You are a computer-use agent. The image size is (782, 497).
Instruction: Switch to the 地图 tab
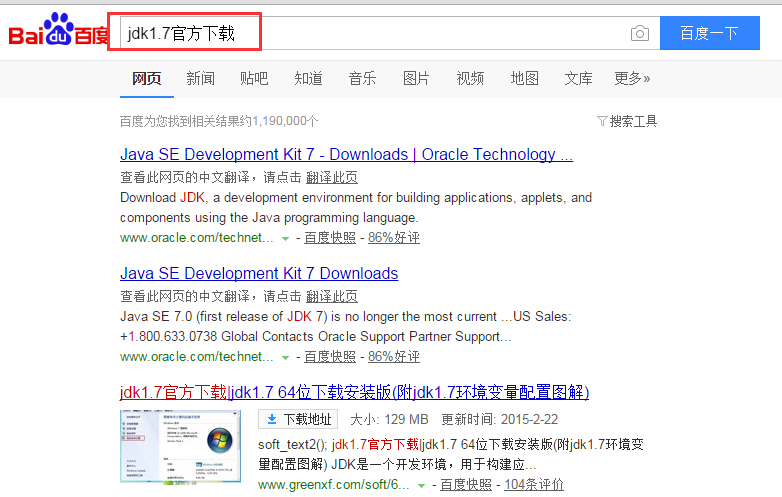[525, 78]
